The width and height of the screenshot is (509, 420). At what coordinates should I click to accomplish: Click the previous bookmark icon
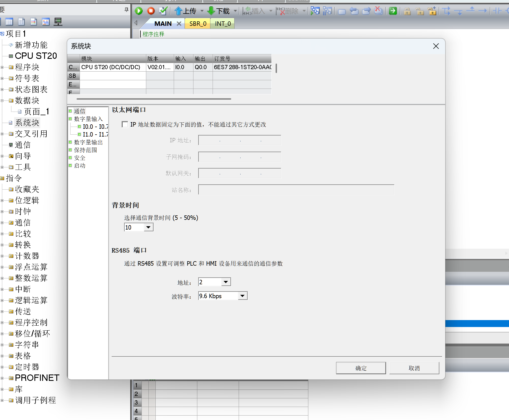click(x=354, y=11)
